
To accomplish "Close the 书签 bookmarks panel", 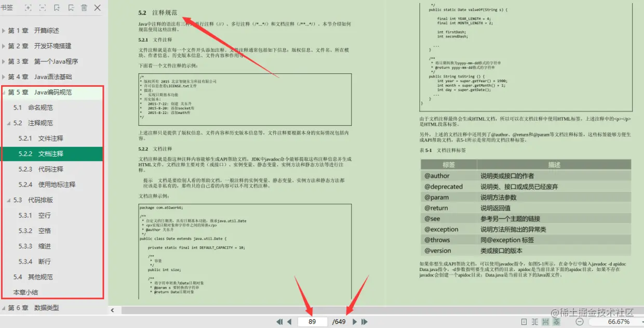I will (x=98, y=8).
